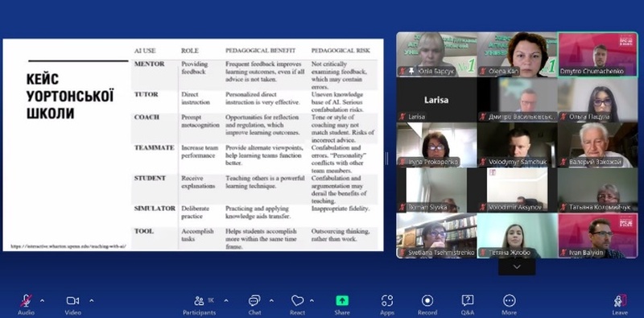Screen dimensions: 644x318
Task: Select Ivan Balykin video thumbnail
Action: tap(597, 235)
